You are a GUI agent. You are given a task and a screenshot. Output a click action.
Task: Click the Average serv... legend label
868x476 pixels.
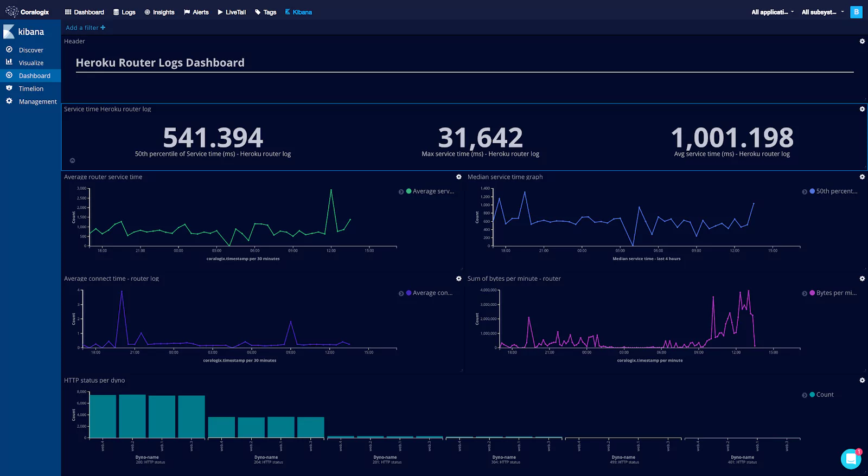coord(433,191)
